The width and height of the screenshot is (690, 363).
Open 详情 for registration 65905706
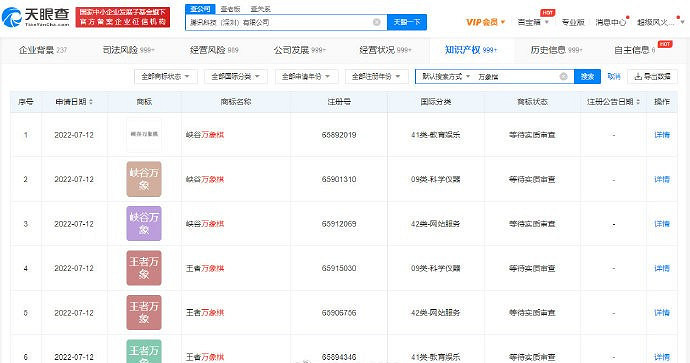[x=662, y=313]
